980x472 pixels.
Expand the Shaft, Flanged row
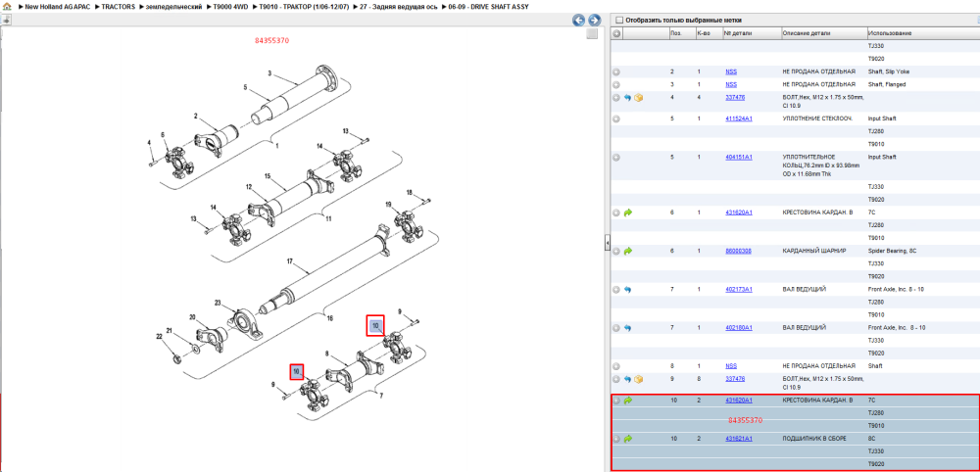coord(616,85)
